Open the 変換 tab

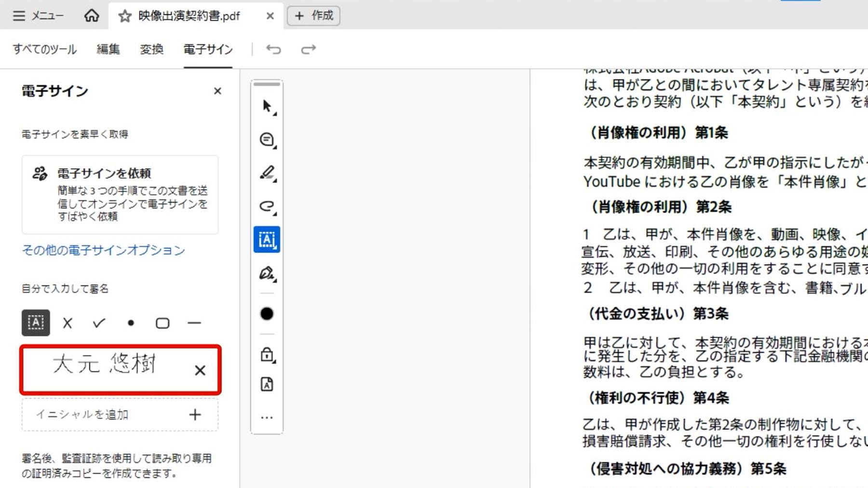[x=151, y=49]
